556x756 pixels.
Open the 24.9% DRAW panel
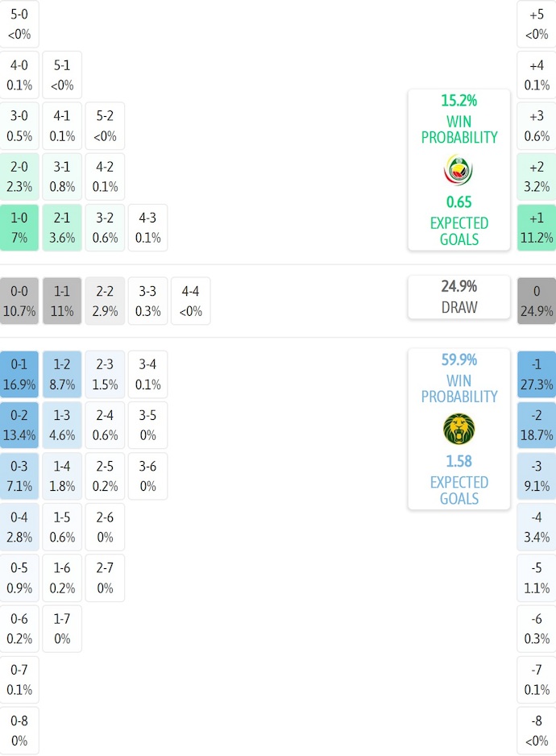[458, 297]
